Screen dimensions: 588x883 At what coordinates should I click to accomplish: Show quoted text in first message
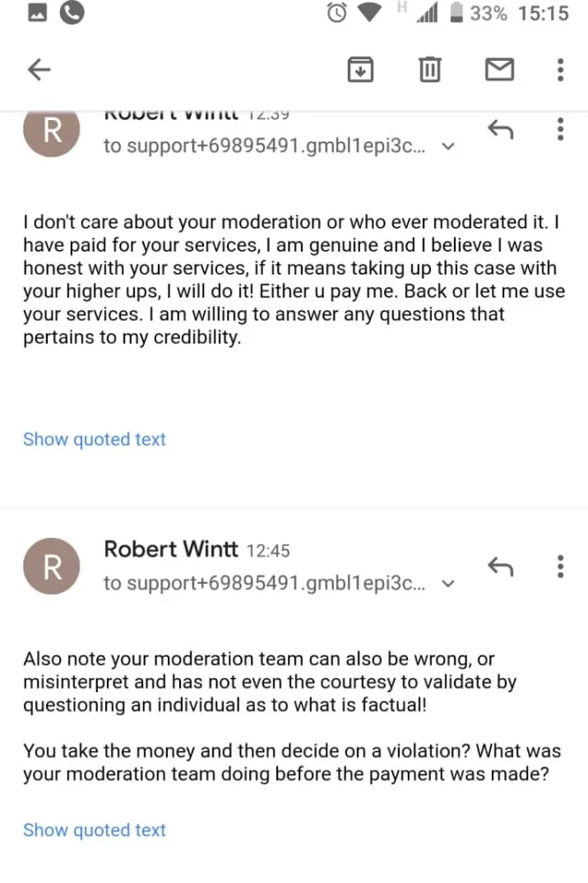94,439
